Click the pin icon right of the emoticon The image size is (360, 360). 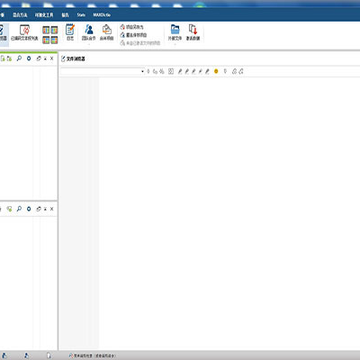tap(225, 71)
